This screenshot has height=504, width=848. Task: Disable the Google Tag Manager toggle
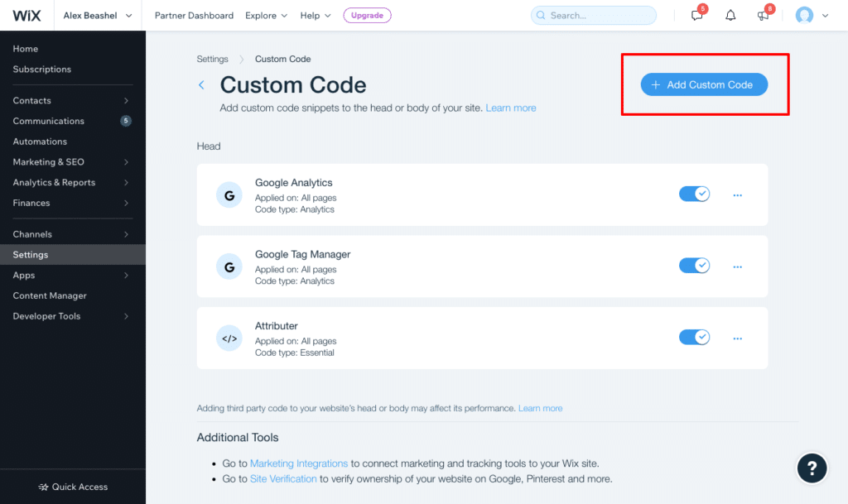pyautogui.click(x=695, y=265)
